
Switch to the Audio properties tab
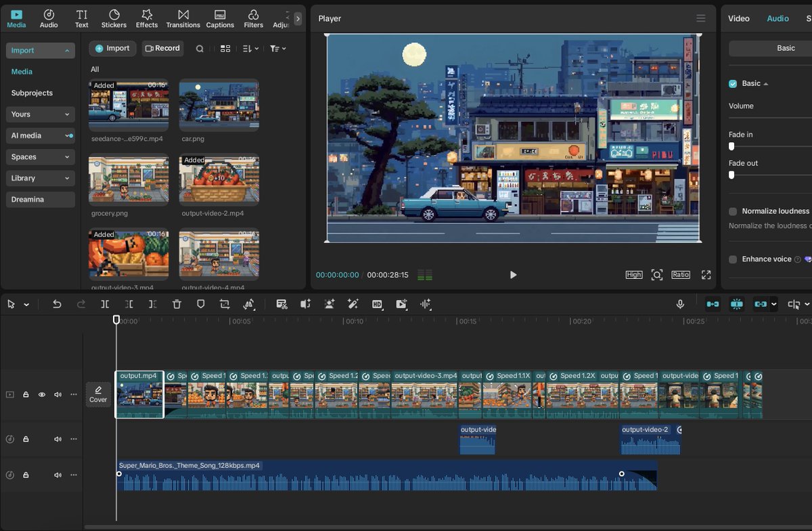pos(777,18)
